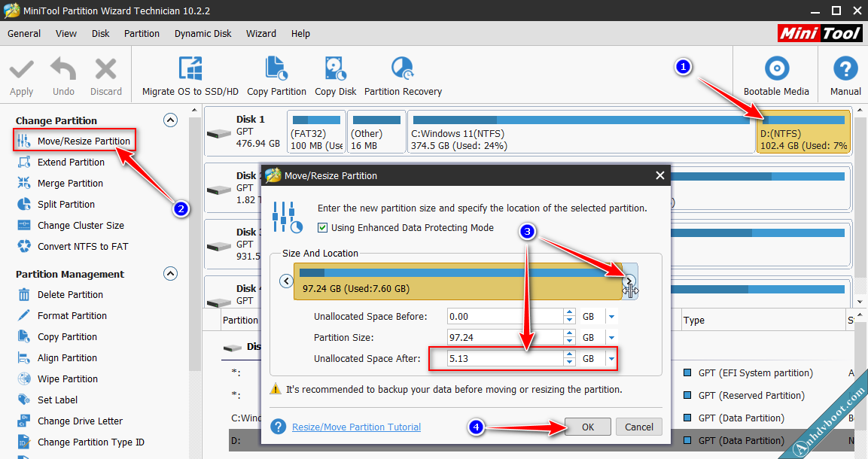The width and height of the screenshot is (868, 459).
Task: Select C:Windows 11(NTFS) partition block
Action: coord(580,132)
